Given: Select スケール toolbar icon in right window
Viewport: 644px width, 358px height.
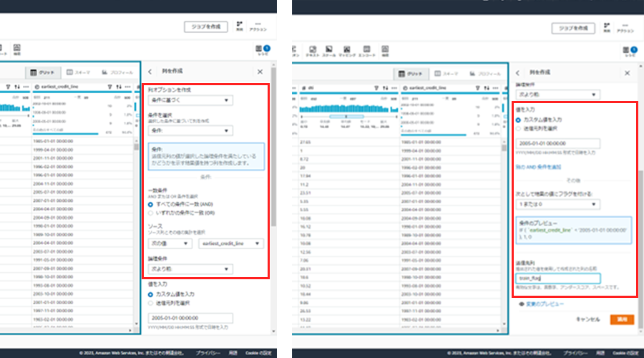Looking at the screenshot, I should (x=329, y=52).
